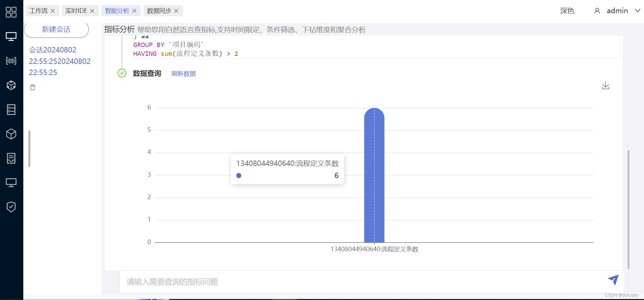Click the session list scrollbar
644x300 pixels.
29,149
